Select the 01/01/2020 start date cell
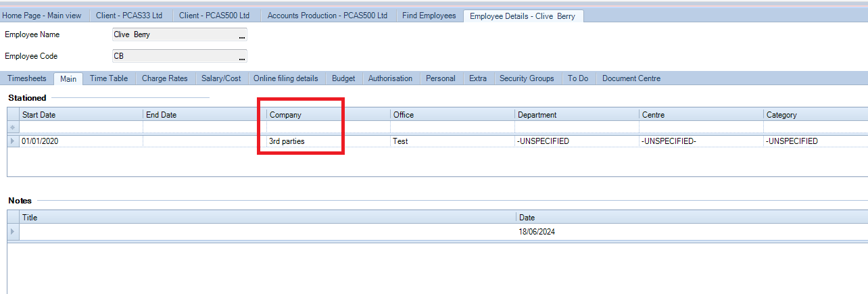 (81, 141)
